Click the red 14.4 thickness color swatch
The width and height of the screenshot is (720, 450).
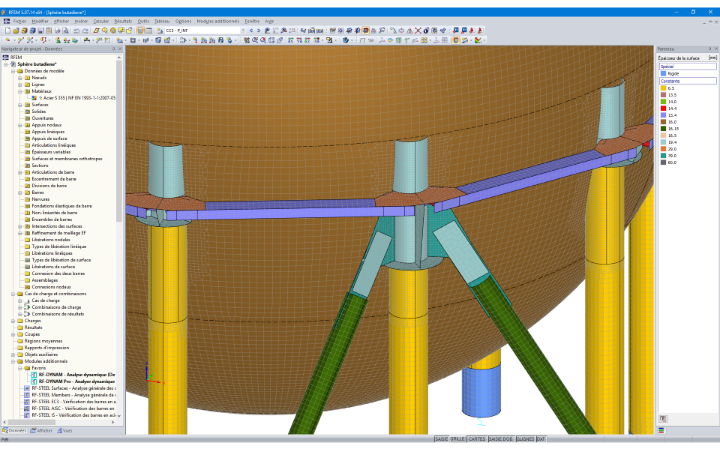663,108
